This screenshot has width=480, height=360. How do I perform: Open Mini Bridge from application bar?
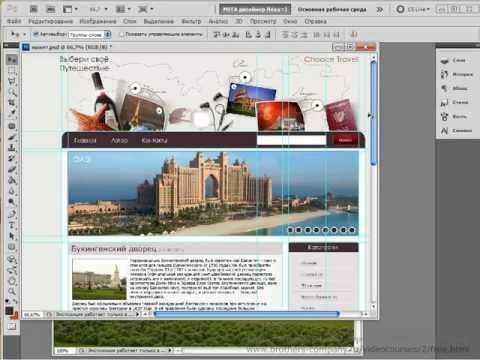[51, 9]
